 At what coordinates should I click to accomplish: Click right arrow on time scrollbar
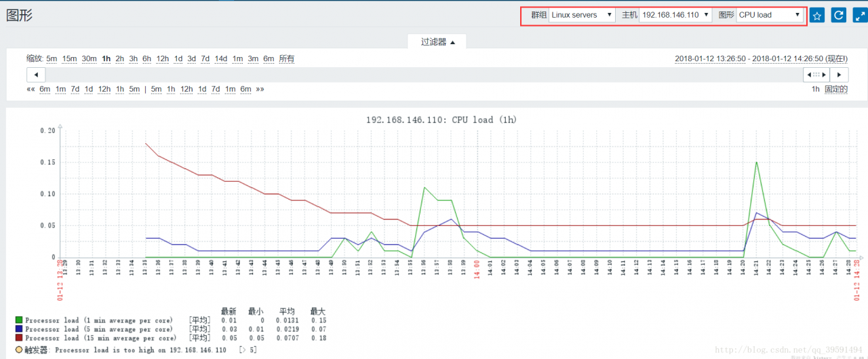pos(840,75)
